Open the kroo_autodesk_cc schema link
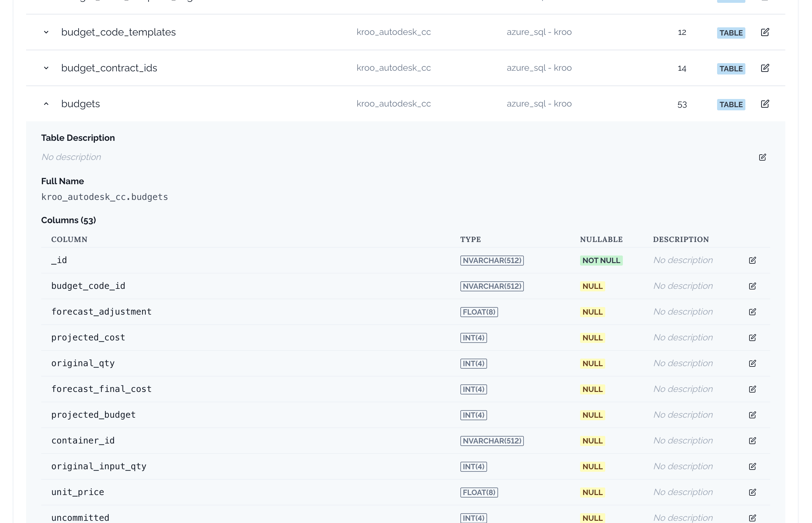This screenshot has height=523, width=812. point(394,104)
